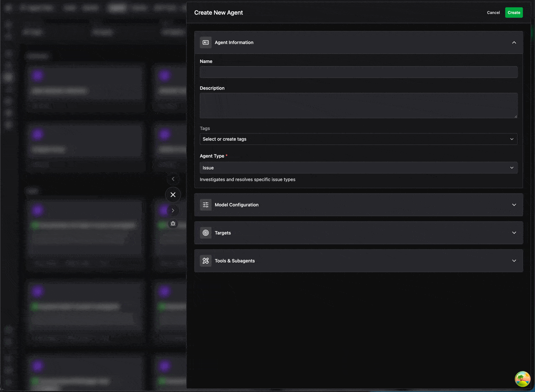535x392 pixels.
Task: Open the Agent Type dropdown showing Issue
Action: 358,168
